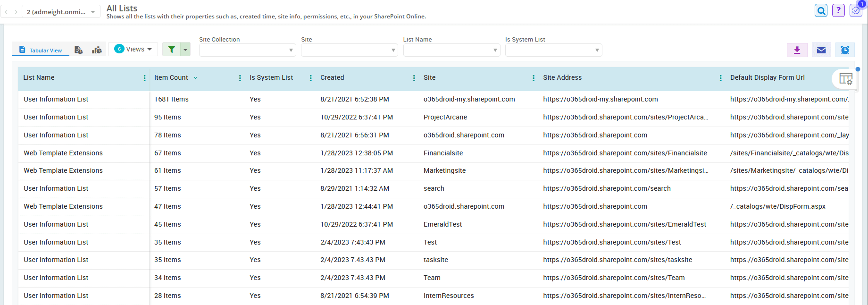The width and height of the screenshot is (868, 305).
Task: Toggle the Item Count sort arrow
Action: coord(195,78)
